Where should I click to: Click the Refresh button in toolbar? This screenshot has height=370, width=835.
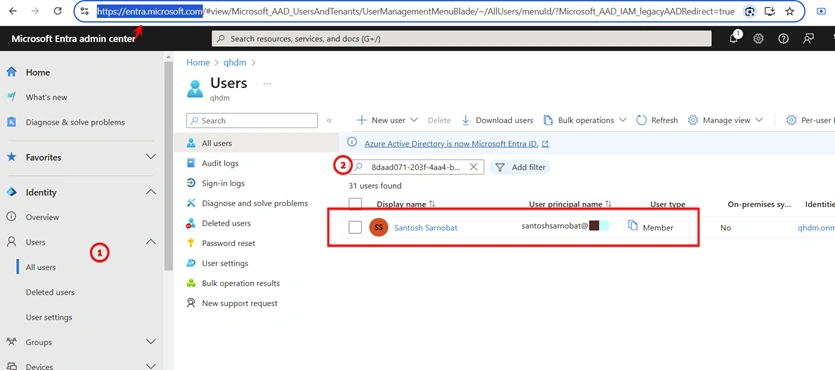(657, 120)
